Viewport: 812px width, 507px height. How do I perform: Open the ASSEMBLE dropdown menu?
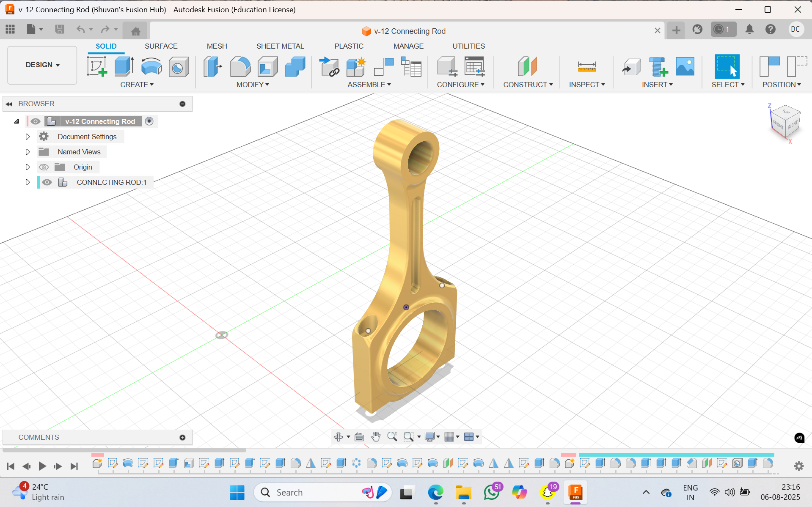[369, 85]
